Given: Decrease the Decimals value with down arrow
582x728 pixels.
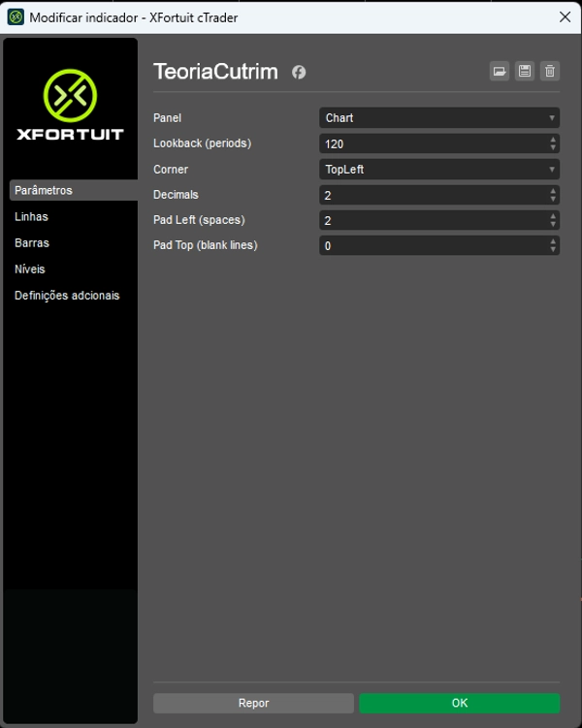Looking at the screenshot, I should pos(553,199).
